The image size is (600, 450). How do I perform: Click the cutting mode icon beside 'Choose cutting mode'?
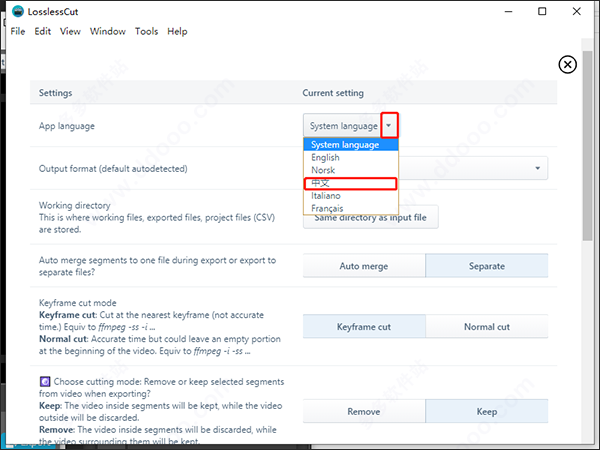45,382
